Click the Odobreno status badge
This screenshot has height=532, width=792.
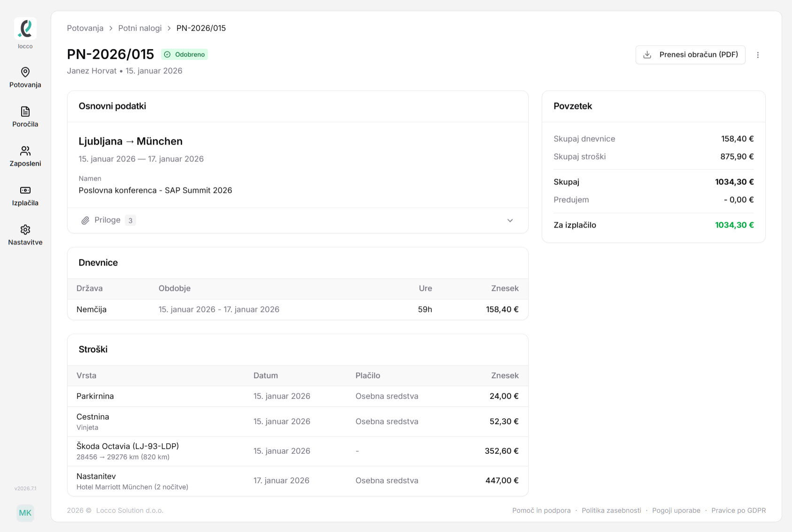pos(185,54)
